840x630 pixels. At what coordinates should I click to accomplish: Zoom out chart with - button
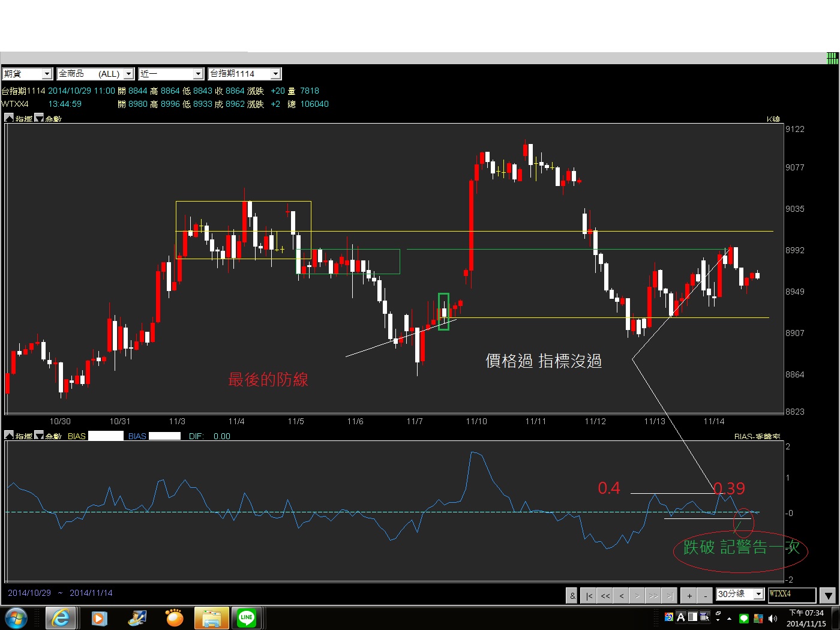point(706,595)
